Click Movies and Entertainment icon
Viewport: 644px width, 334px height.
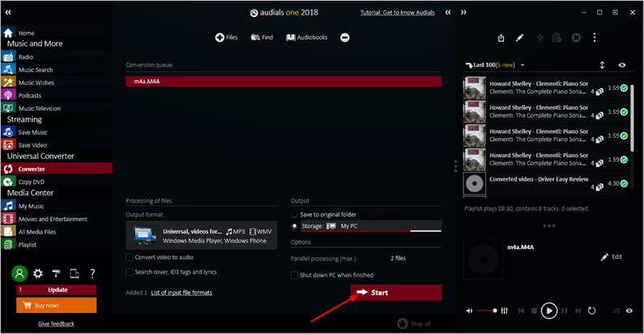8,219
